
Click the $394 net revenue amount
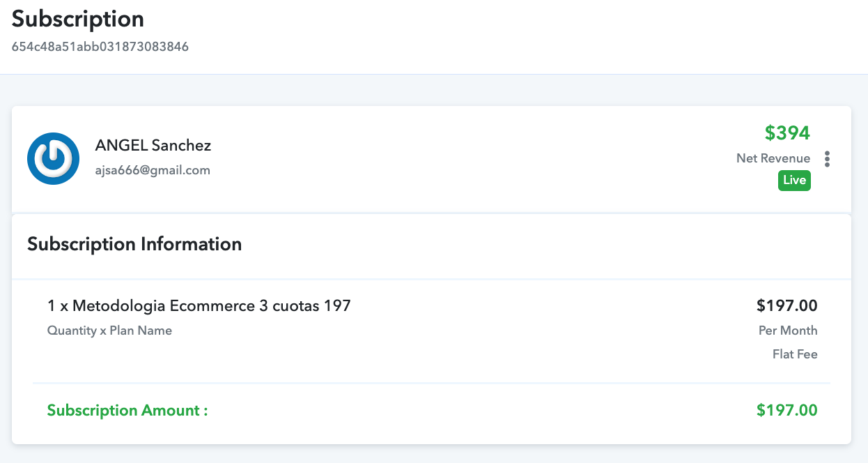(787, 132)
